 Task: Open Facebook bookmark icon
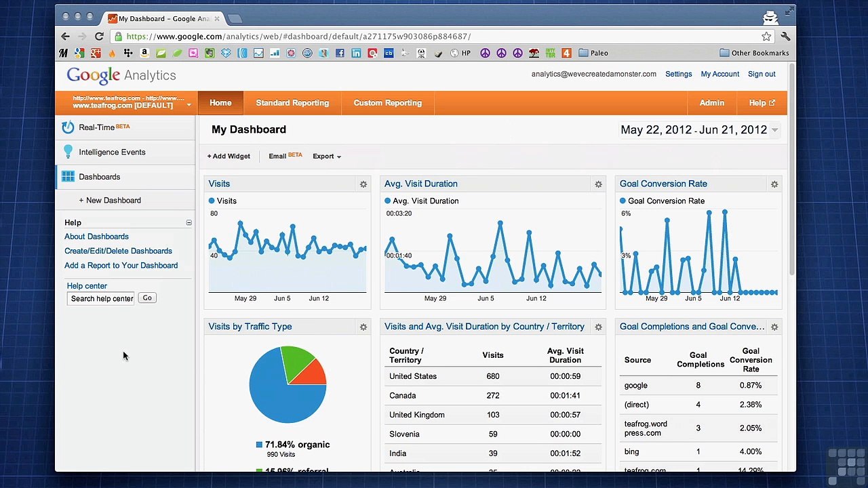pos(340,53)
